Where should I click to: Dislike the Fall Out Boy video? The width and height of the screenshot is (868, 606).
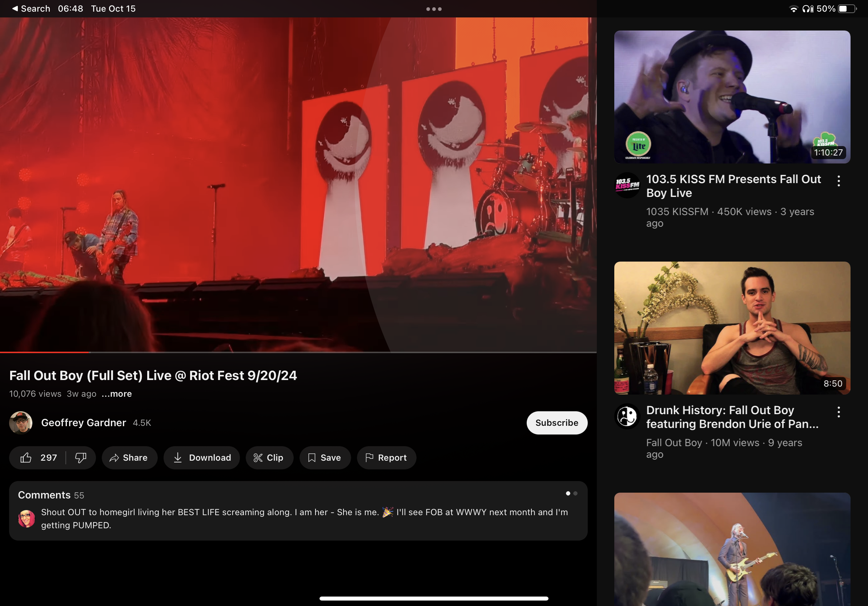pyautogui.click(x=81, y=457)
